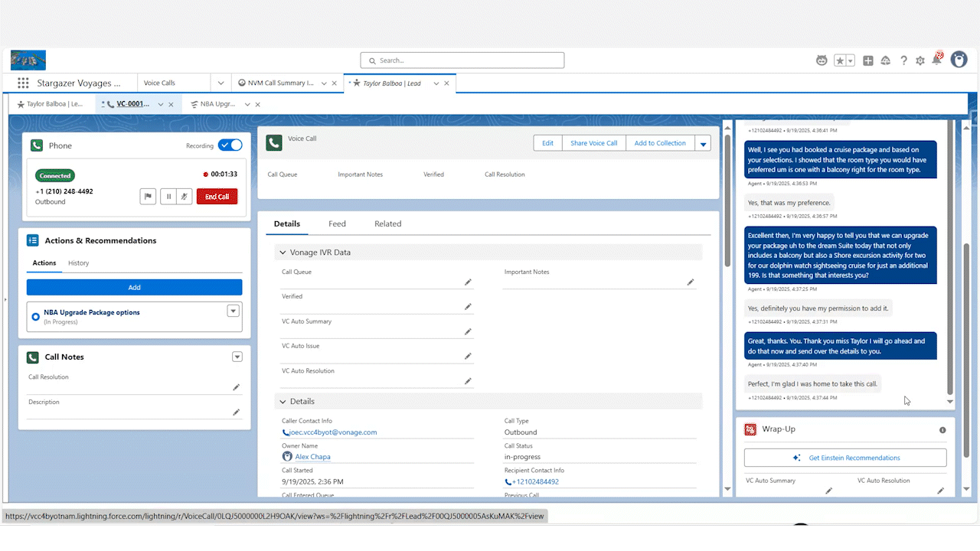This screenshot has width=980, height=551.
Task: Open the Call Notes panel dropdown menu
Action: click(237, 356)
